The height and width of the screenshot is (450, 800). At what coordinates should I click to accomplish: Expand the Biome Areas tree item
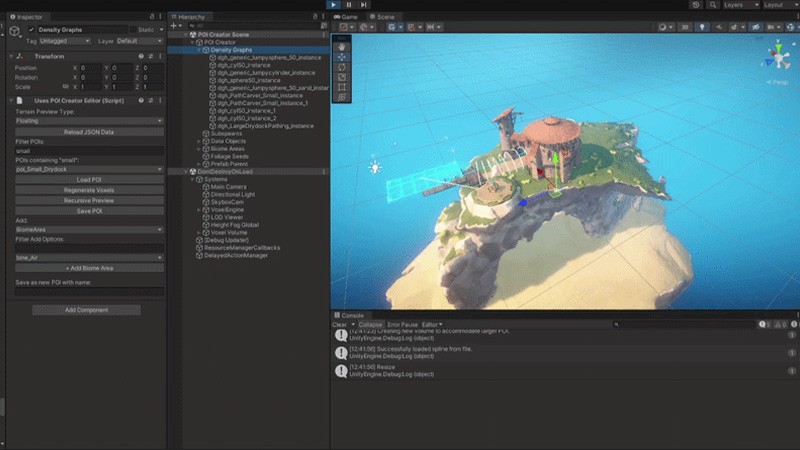point(199,148)
